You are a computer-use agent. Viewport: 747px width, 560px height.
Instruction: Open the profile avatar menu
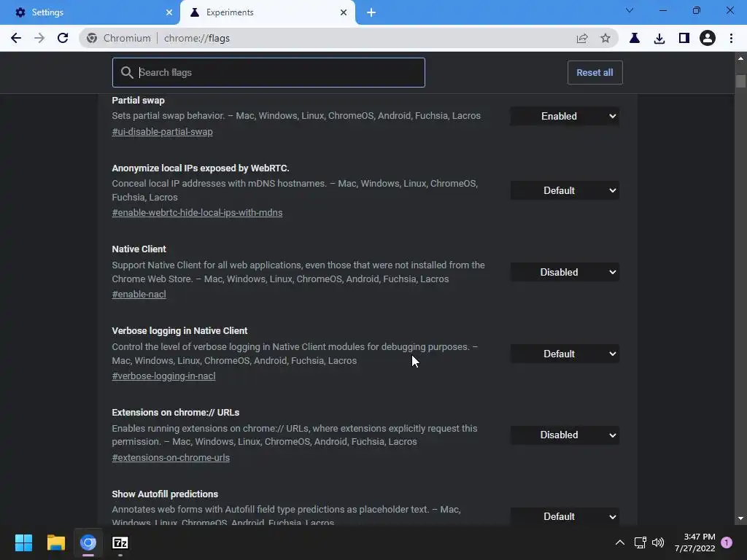click(708, 38)
